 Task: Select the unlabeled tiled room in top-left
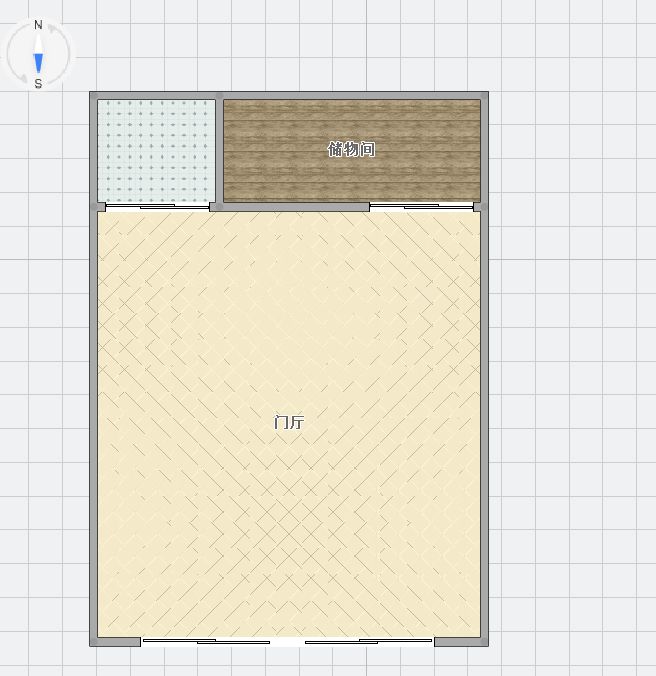[155, 149]
